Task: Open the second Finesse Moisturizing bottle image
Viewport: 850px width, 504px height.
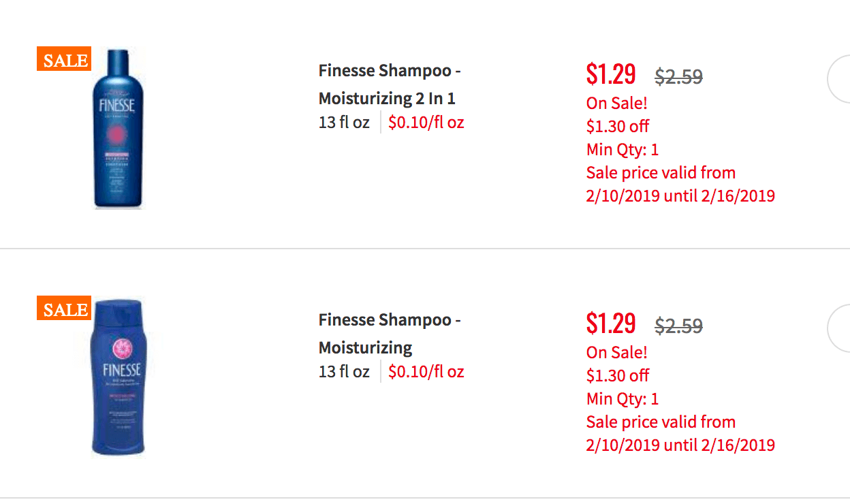Action: [119, 377]
